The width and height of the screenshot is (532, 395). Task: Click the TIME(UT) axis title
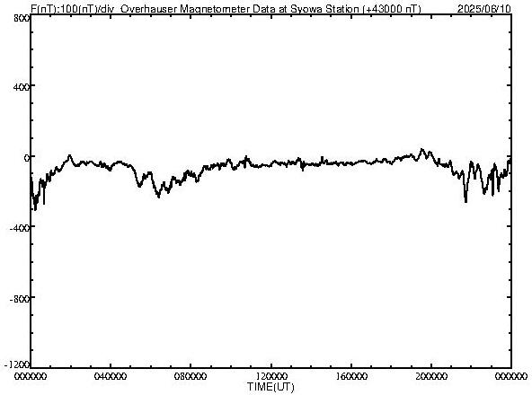point(270,387)
